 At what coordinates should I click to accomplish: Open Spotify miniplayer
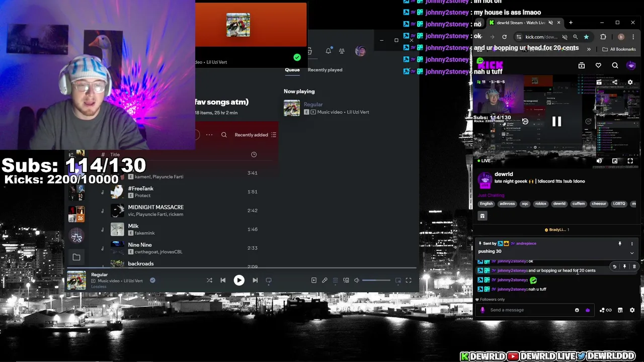pyautogui.click(x=398, y=280)
